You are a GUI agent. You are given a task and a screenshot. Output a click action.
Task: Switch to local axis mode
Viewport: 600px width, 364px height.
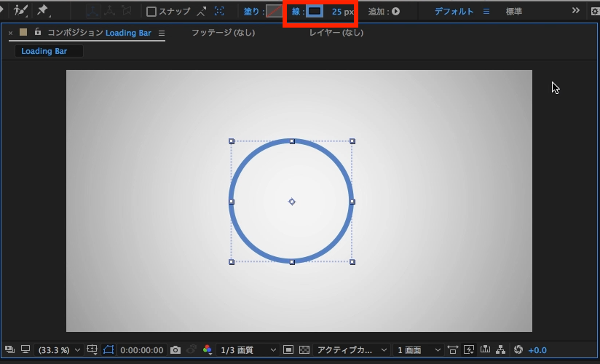coord(93,11)
